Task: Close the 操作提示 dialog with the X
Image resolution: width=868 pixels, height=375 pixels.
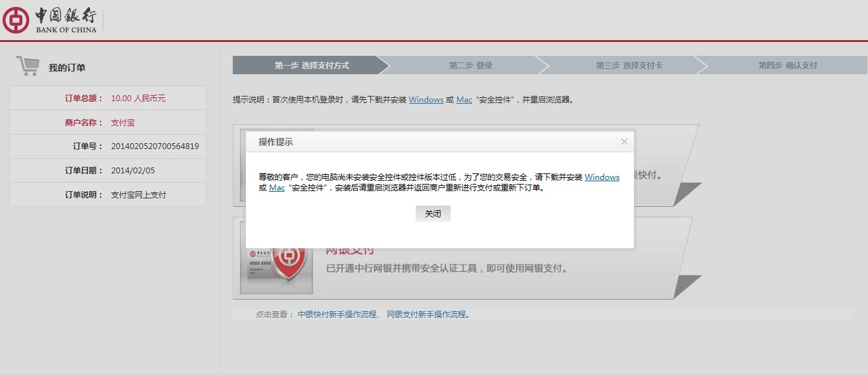Action: pos(624,142)
